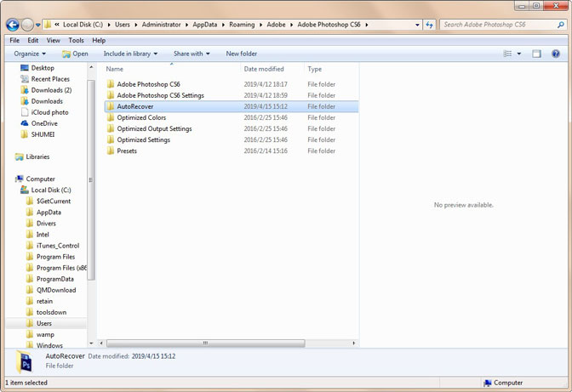Click the Open toolbar button
The width and height of the screenshot is (572, 392).
pos(75,54)
